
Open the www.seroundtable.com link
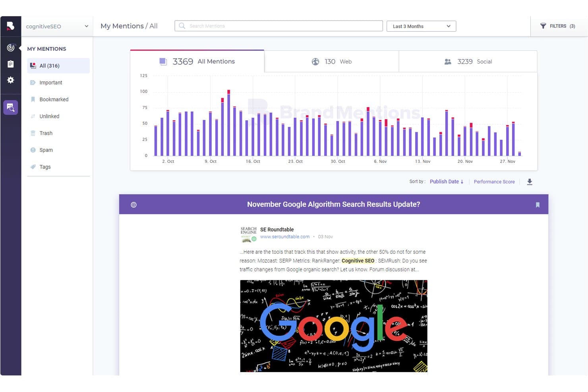click(285, 237)
